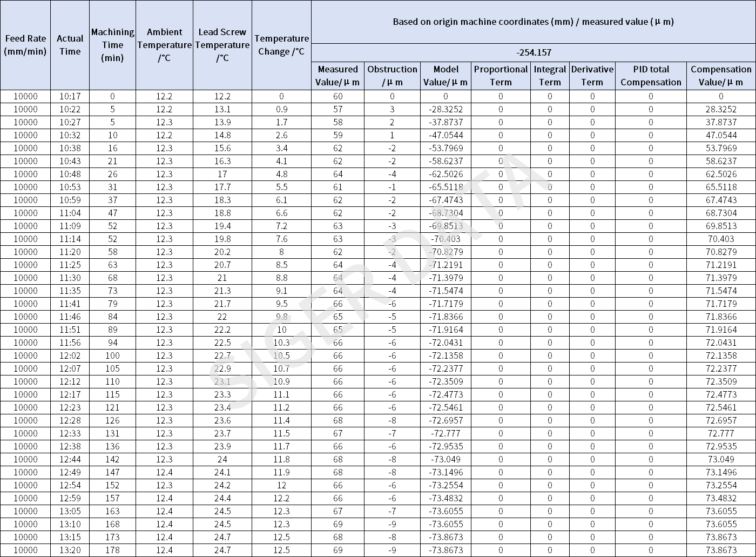
Task: Select lead screw temperature value "23.9"
Action: pyautogui.click(x=222, y=446)
